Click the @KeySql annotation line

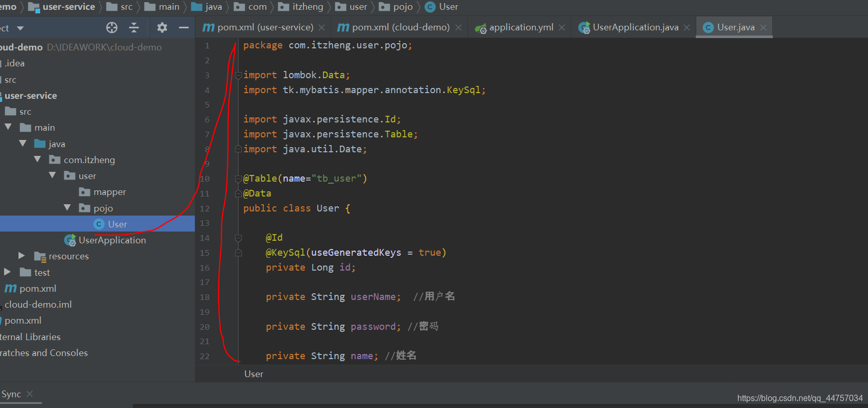356,253
